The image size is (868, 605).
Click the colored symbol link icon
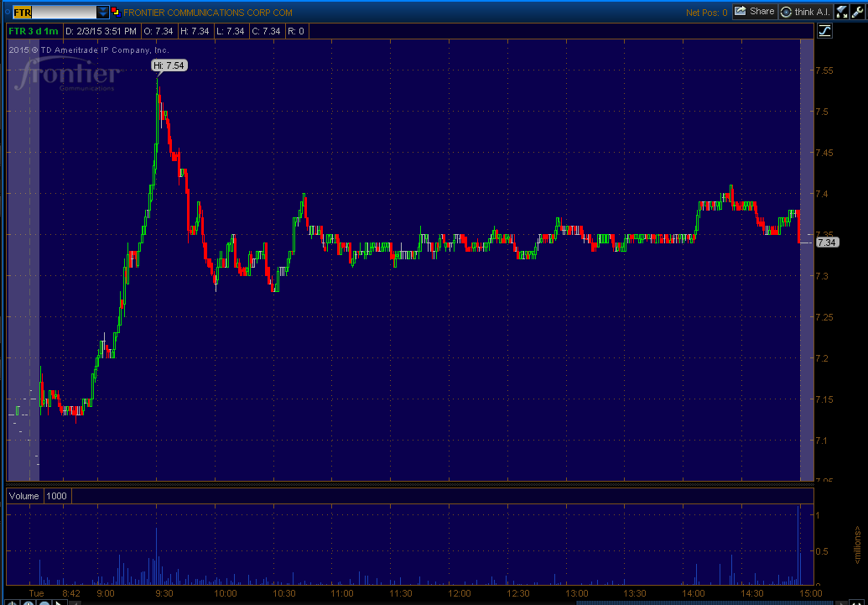tap(116, 13)
